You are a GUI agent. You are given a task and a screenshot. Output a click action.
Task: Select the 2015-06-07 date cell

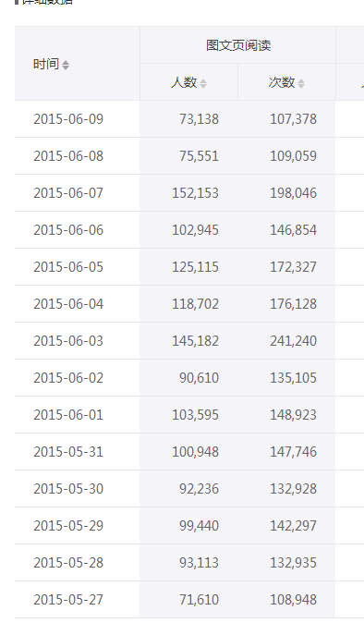click(x=68, y=193)
